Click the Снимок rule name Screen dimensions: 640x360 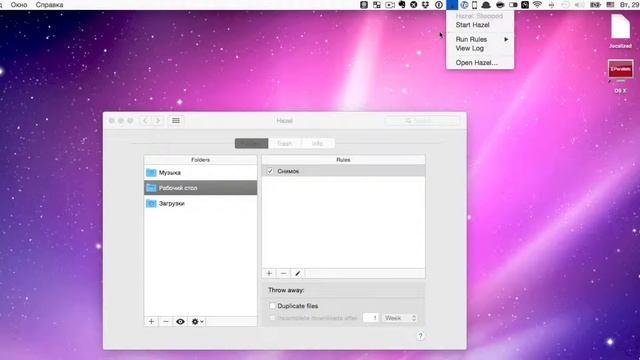(x=288, y=171)
